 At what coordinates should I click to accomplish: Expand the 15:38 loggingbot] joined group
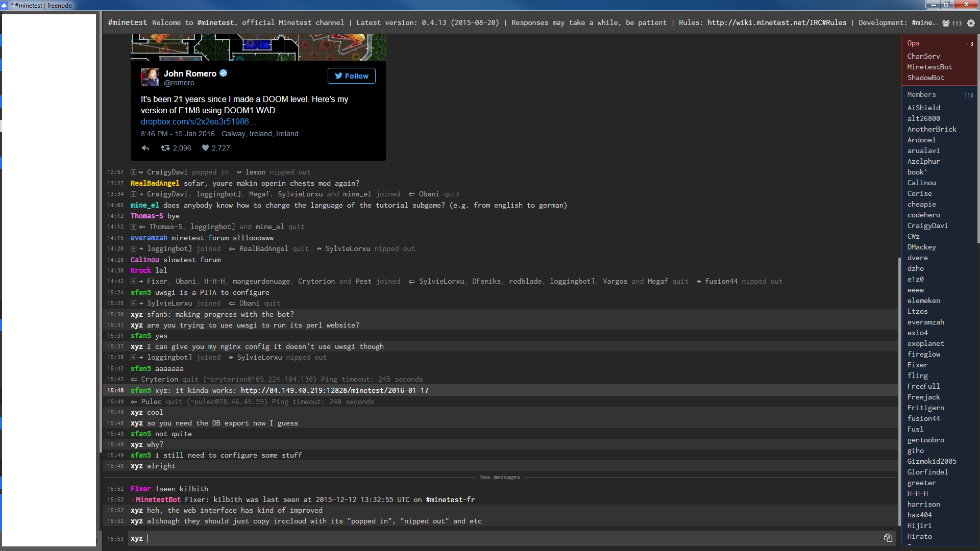click(x=133, y=358)
